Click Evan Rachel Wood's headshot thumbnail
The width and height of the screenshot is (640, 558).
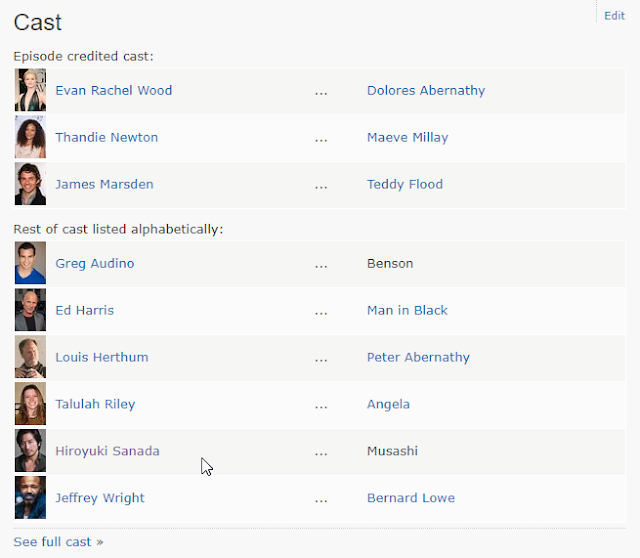pos(30,90)
